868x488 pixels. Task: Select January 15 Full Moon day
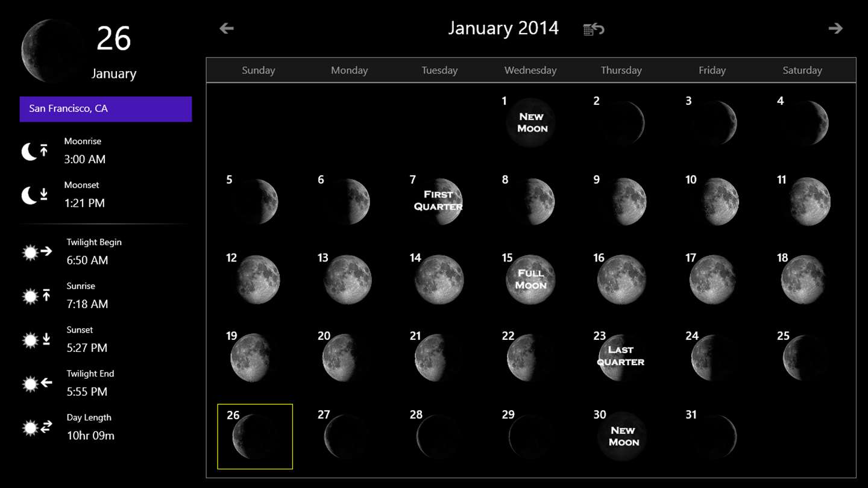530,279
